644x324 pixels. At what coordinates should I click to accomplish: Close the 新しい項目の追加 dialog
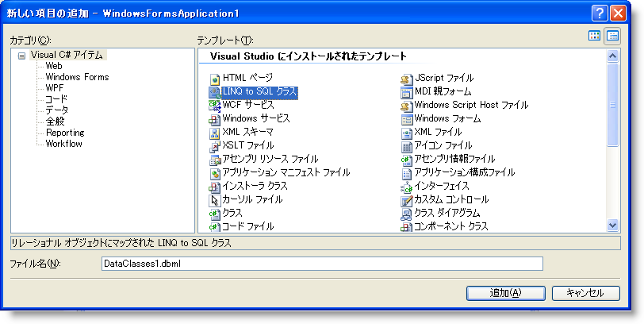pyautogui.click(x=618, y=13)
